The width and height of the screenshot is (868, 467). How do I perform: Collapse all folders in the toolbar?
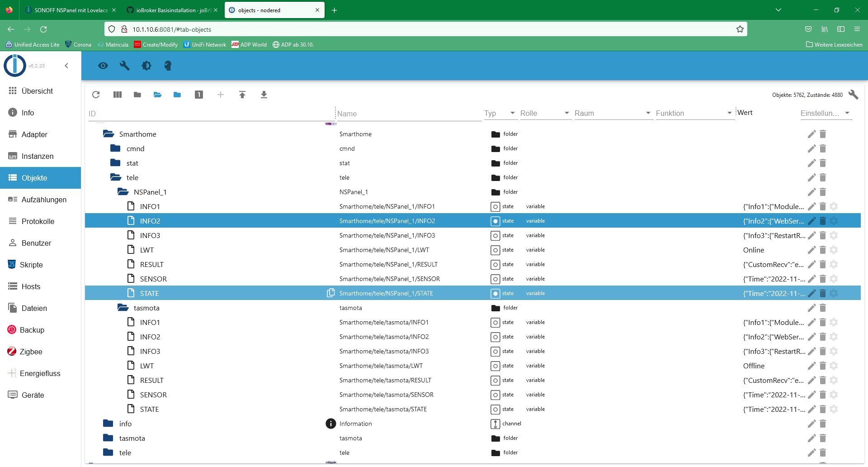click(137, 95)
